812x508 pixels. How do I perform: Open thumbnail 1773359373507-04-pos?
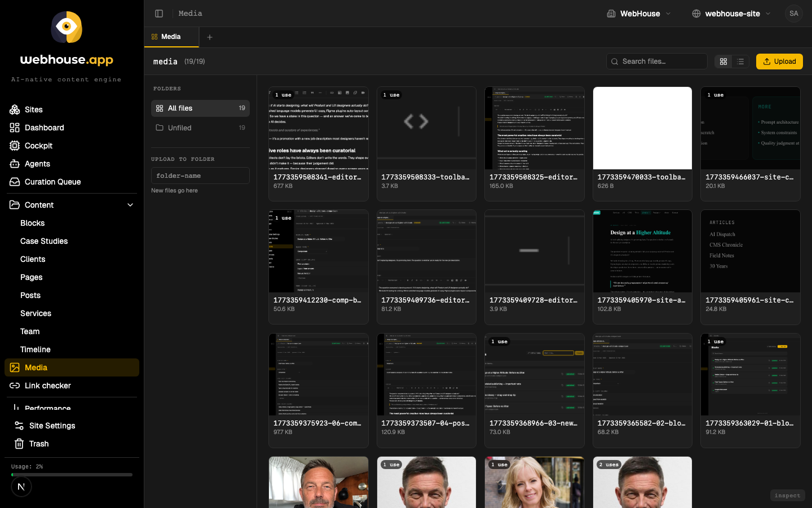(x=426, y=374)
